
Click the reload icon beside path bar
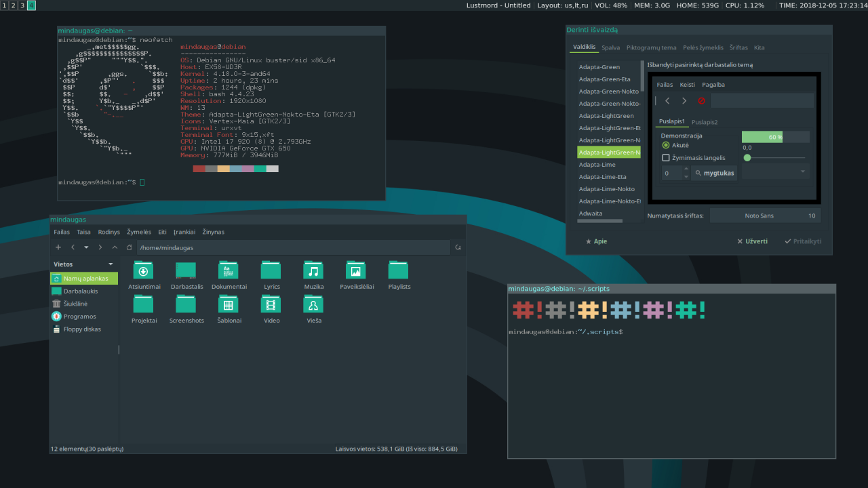(x=458, y=247)
